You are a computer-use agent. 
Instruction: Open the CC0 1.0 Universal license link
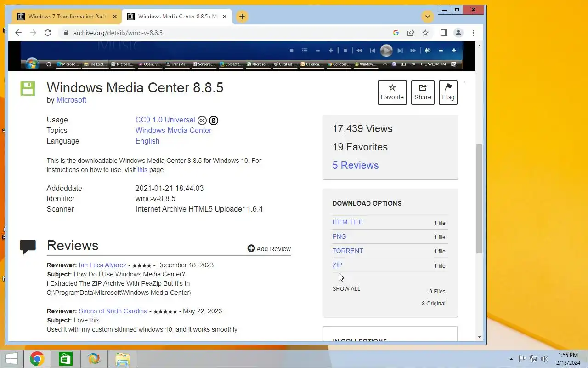pyautogui.click(x=165, y=120)
